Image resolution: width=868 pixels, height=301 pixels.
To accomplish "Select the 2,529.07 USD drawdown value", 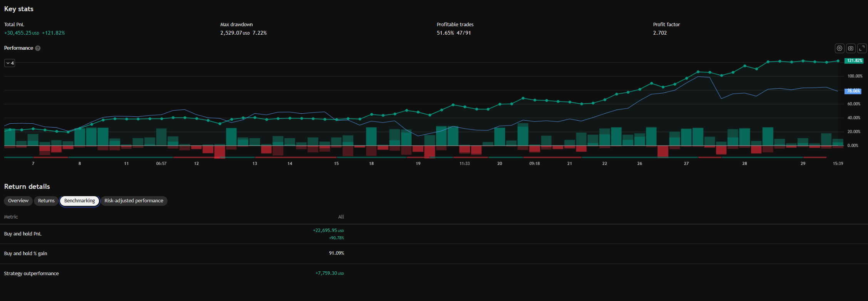I will coord(235,33).
